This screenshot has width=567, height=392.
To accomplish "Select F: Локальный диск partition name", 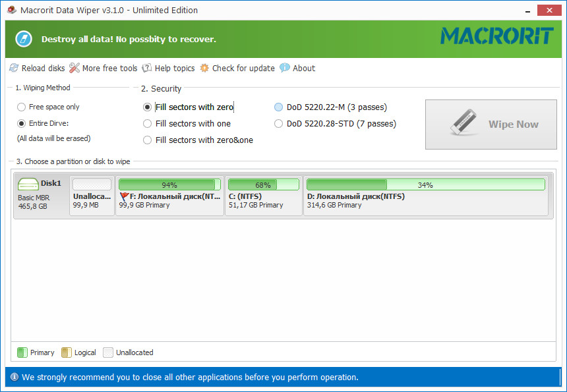I will (175, 196).
